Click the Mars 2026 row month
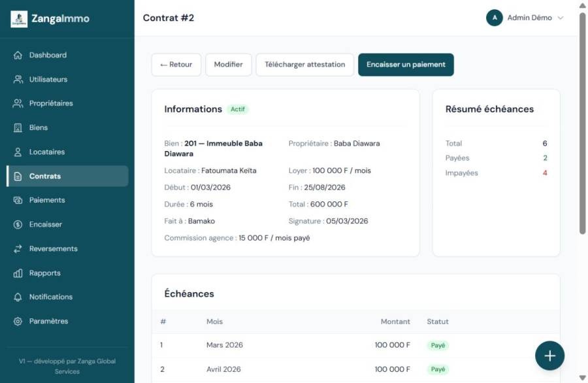Viewport: 588px width, 383px height. point(225,345)
